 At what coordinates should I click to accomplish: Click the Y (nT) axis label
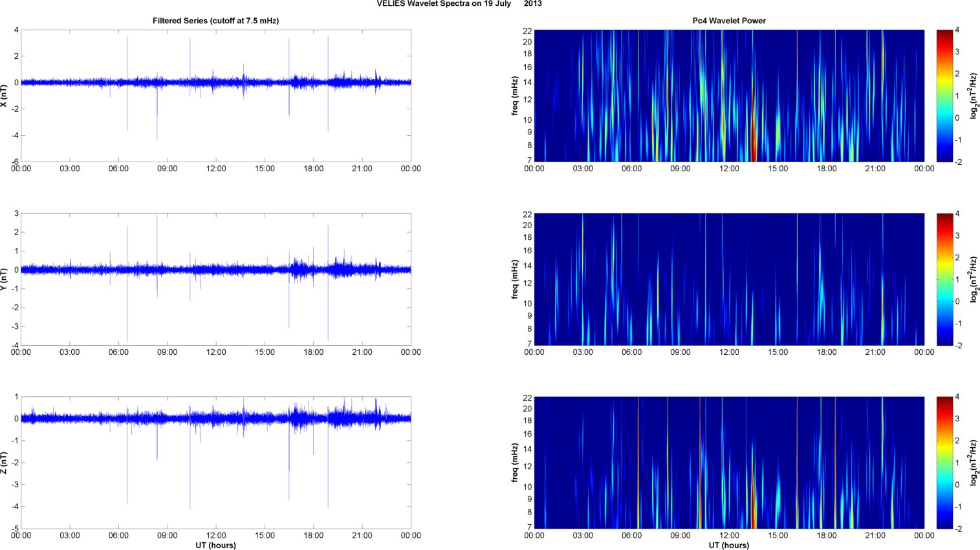pos(4,279)
